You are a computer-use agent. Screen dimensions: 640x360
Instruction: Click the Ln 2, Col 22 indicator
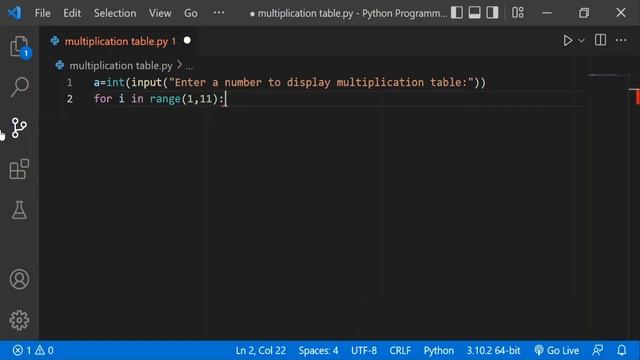coord(260,350)
